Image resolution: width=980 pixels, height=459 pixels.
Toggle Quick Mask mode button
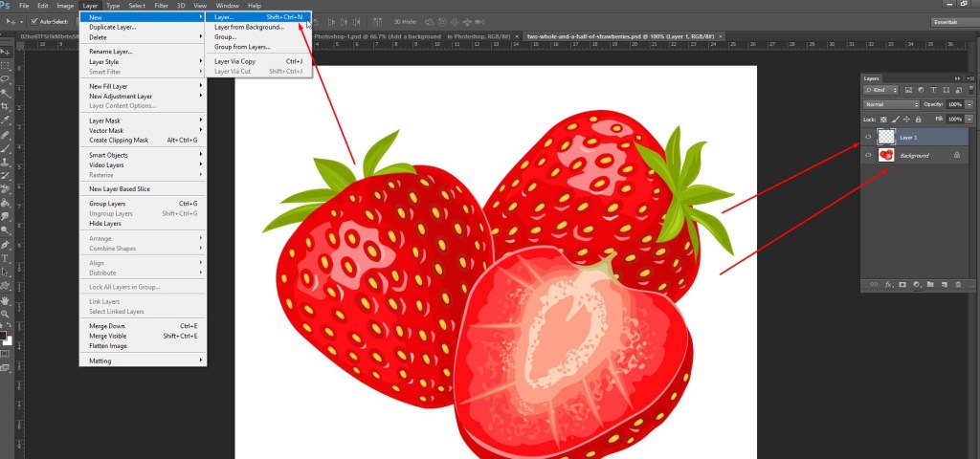point(5,354)
